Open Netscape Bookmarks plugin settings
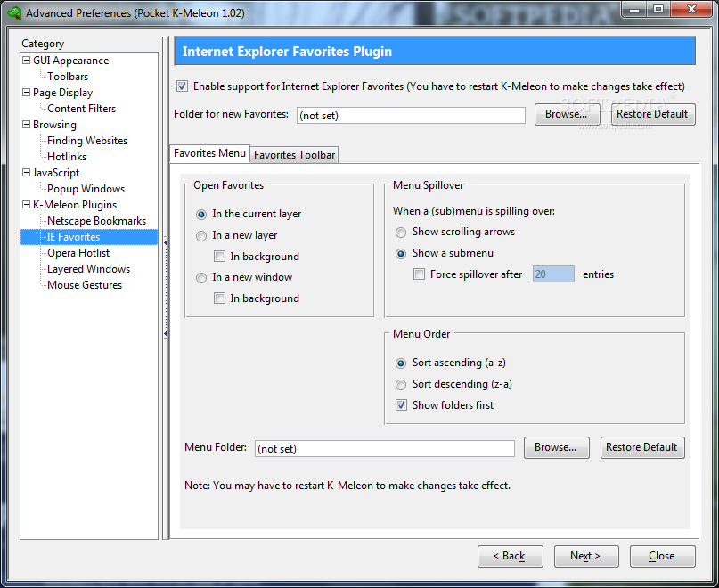Screen dimensions: 719x588 coord(96,221)
